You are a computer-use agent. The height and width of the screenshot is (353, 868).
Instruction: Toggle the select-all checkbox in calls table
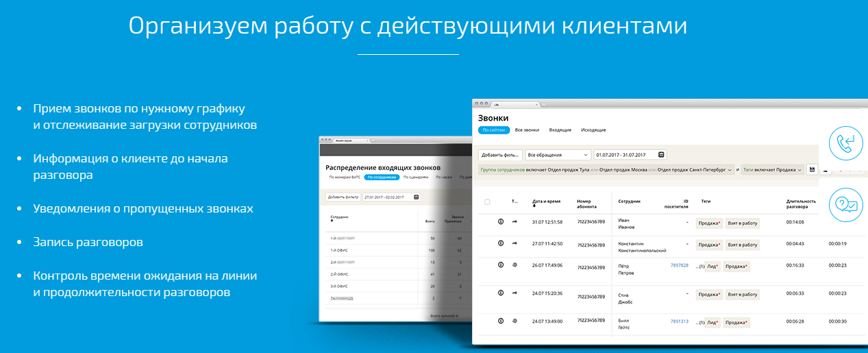[x=487, y=202]
